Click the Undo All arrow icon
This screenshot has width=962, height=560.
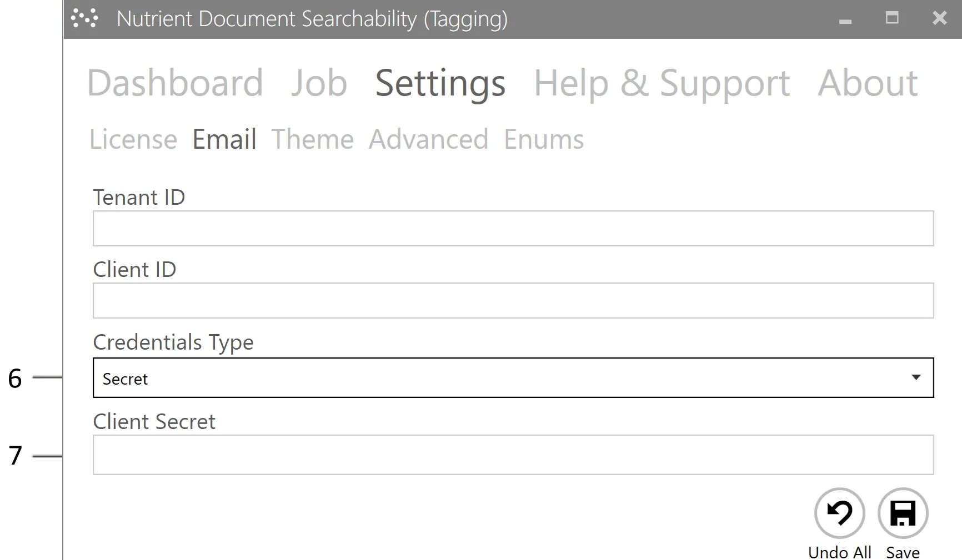coord(839,513)
